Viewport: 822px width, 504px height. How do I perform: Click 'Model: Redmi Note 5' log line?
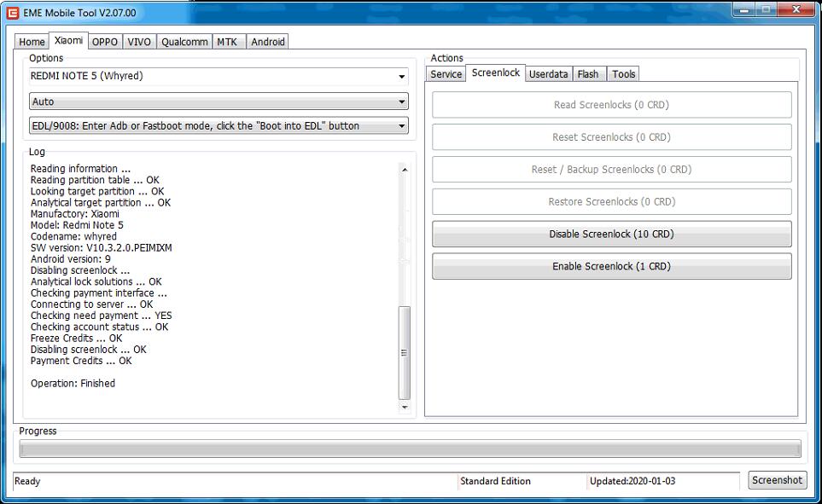coord(77,225)
